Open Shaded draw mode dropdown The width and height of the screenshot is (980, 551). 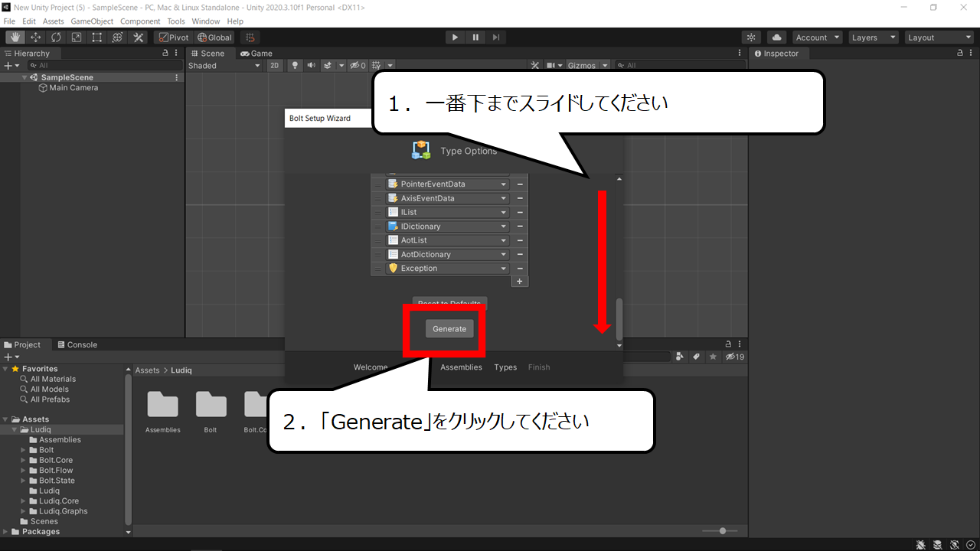224,66
